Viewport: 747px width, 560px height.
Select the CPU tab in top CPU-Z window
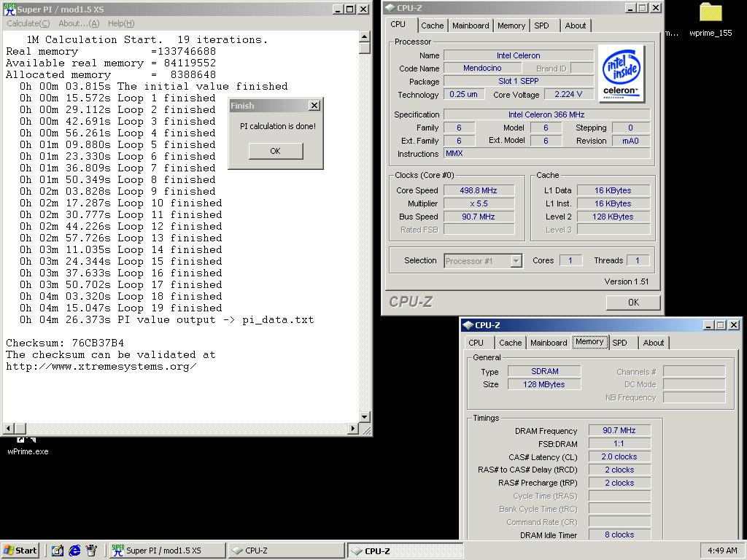[x=398, y=24]
